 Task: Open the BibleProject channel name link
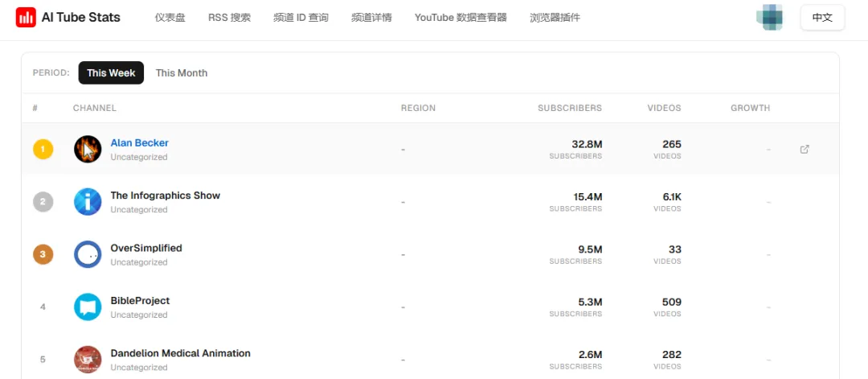click(140, 301)
